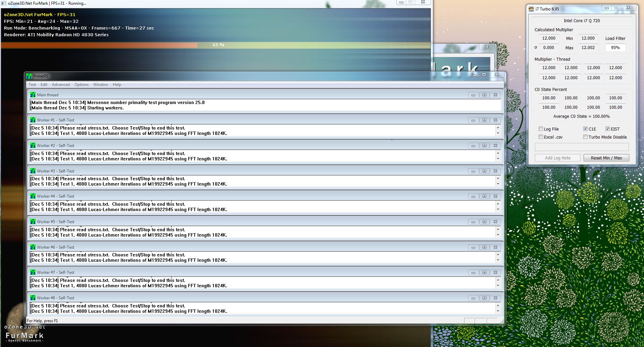Click the Worker #6 Self-Test window icon

[33, 247]
